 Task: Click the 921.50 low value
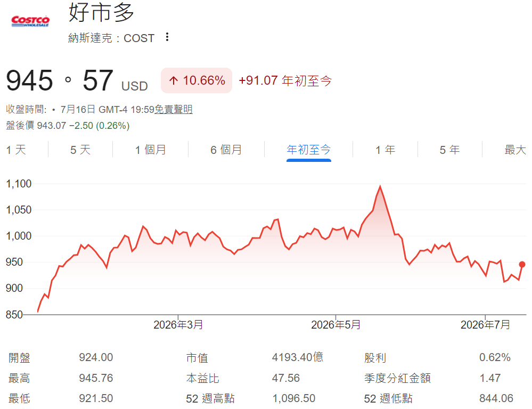(x=96, y=398)
